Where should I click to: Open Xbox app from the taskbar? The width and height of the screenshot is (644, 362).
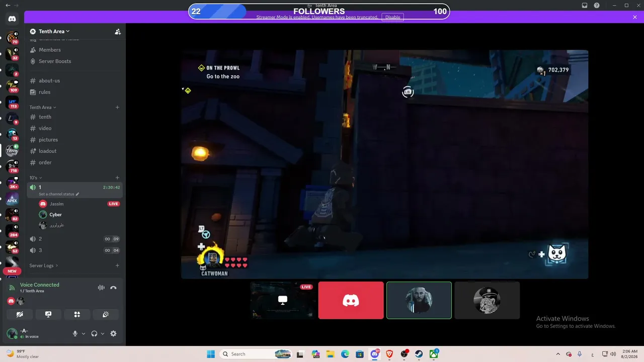click(434, 354)
